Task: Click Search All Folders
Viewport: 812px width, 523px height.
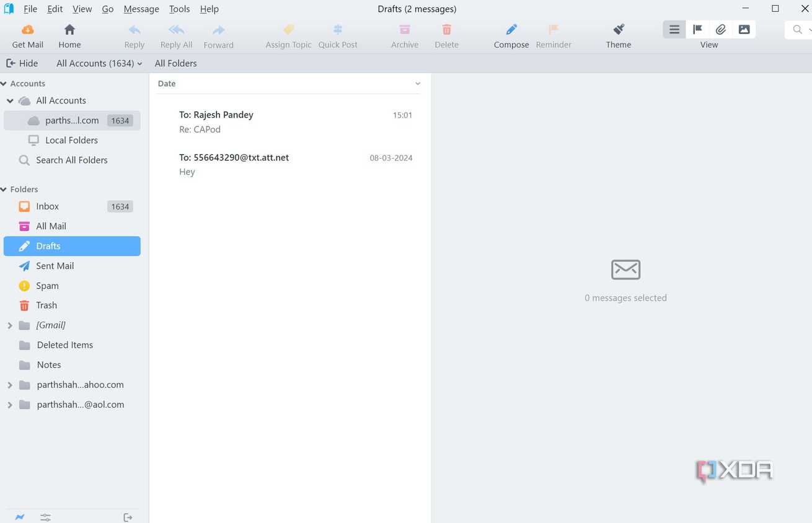Action: 72,160
